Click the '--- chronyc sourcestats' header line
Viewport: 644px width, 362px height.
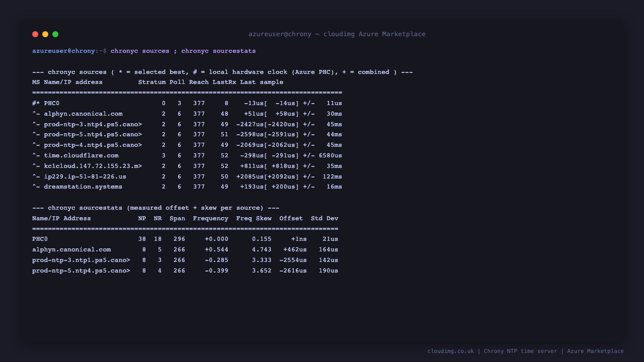155,208
